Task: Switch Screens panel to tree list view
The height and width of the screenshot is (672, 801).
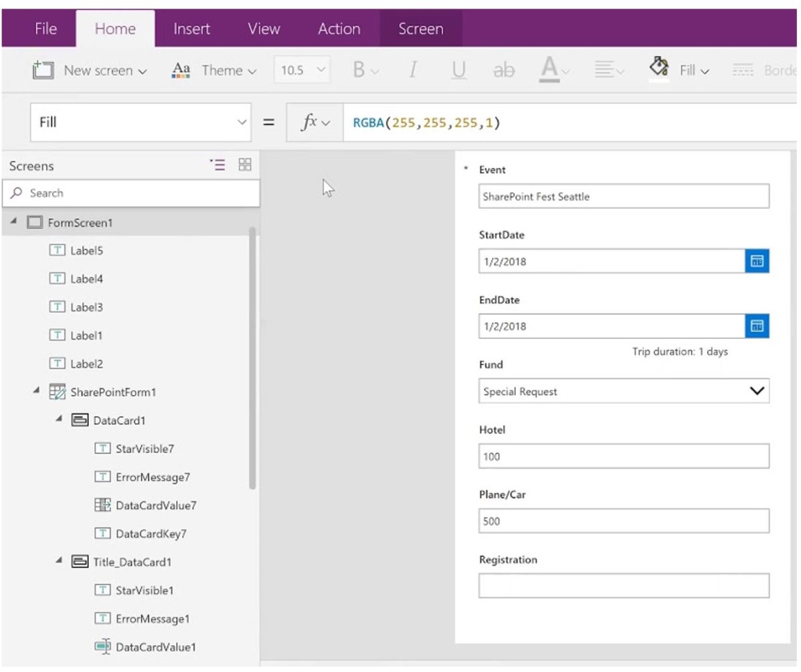Action: click(217, 165)
